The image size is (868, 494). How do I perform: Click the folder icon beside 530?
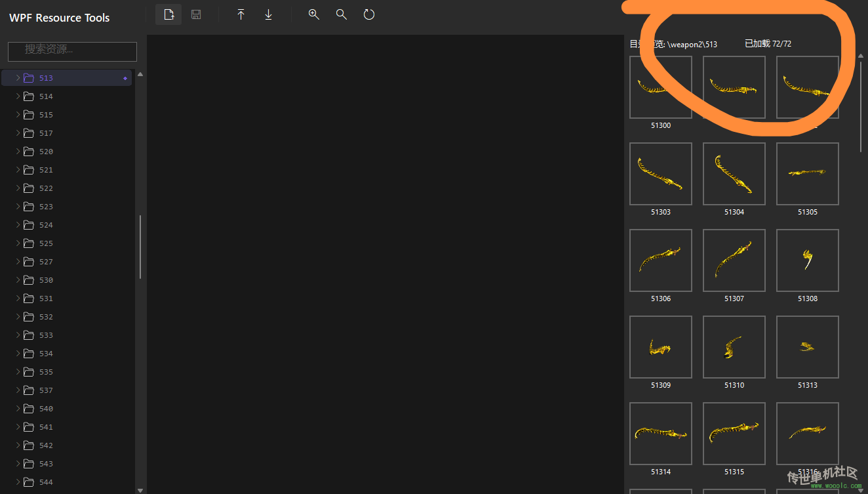[28, 280]
